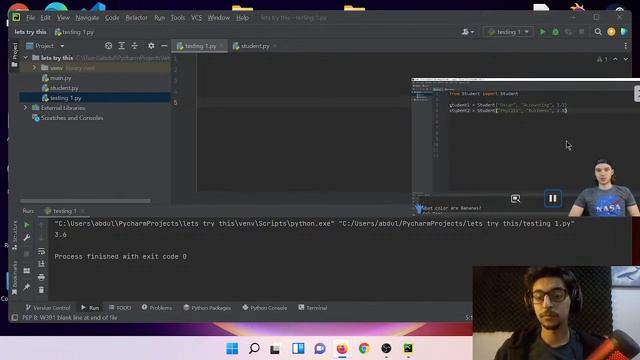640x360 pixels.
Task: Switch to the student.py editor tab
Action: (254, 46)
